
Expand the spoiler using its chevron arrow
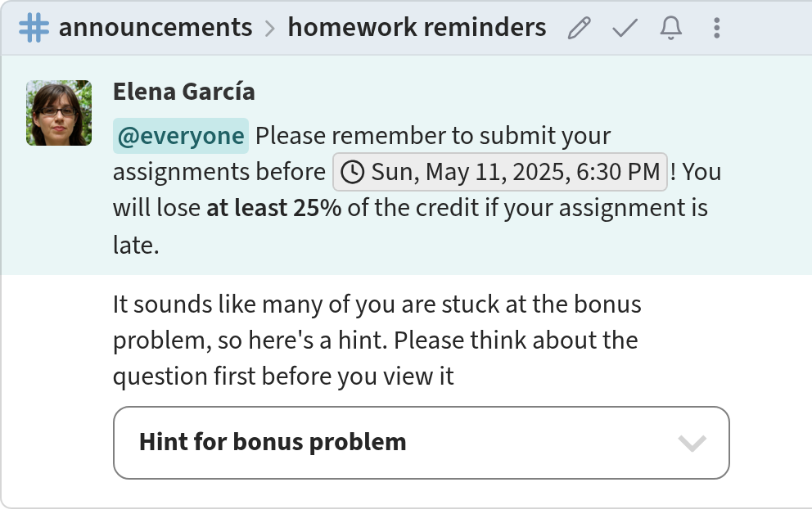(x=692, y=443)
